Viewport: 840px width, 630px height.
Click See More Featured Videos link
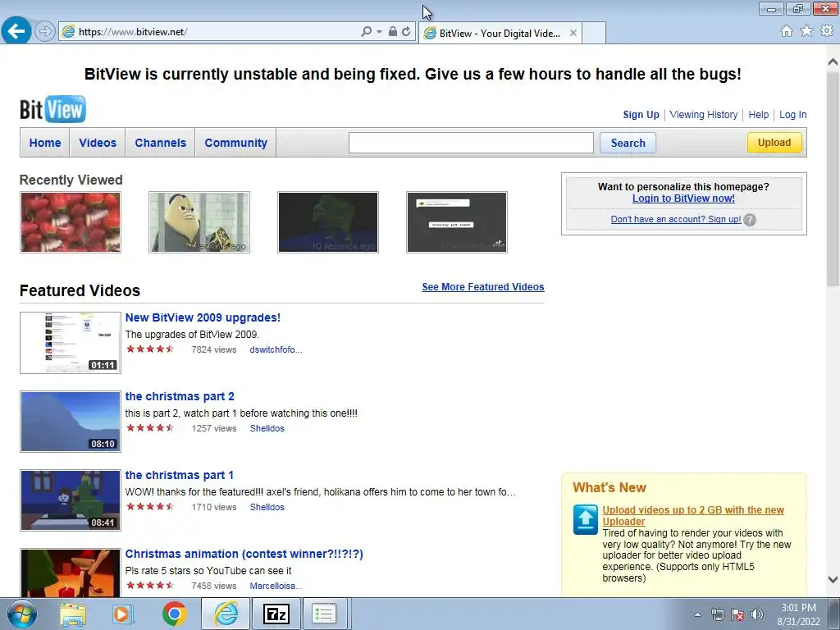pos(482,286)
